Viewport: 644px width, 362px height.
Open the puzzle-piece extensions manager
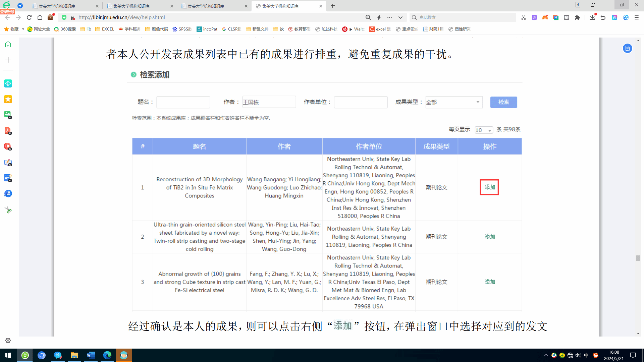point(577,17)
